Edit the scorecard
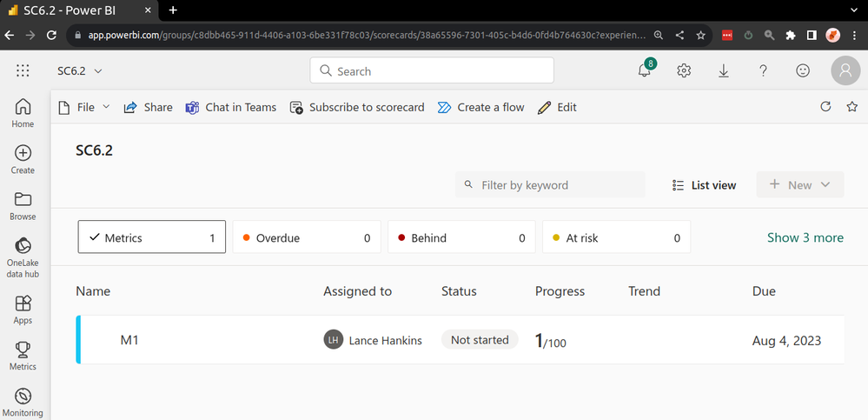This screenshot has width=868, height=420. coord(558,108)
